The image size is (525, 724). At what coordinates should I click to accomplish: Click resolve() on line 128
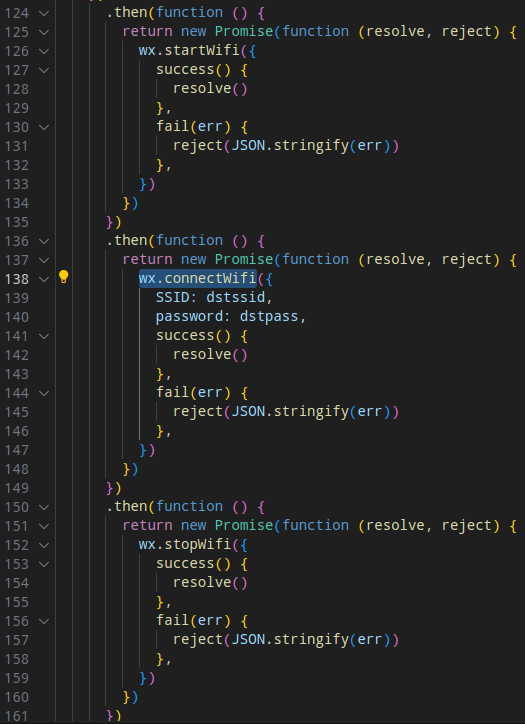210,89
